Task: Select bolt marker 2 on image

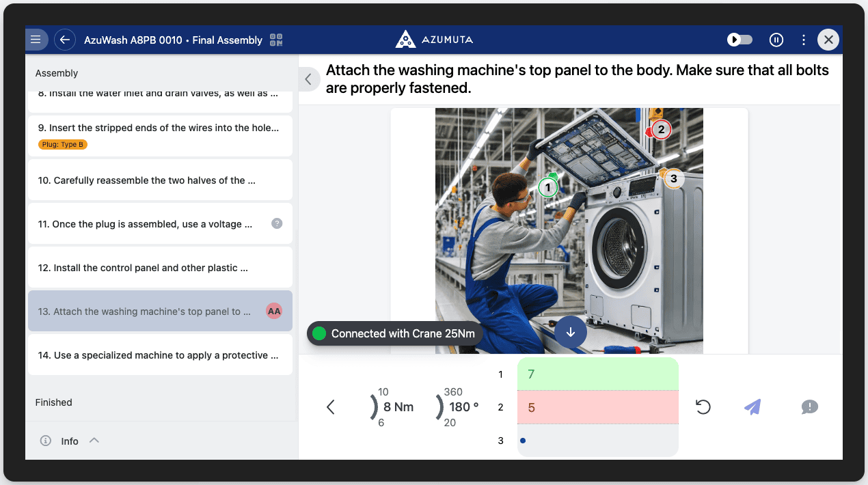Action: (660, 129)
